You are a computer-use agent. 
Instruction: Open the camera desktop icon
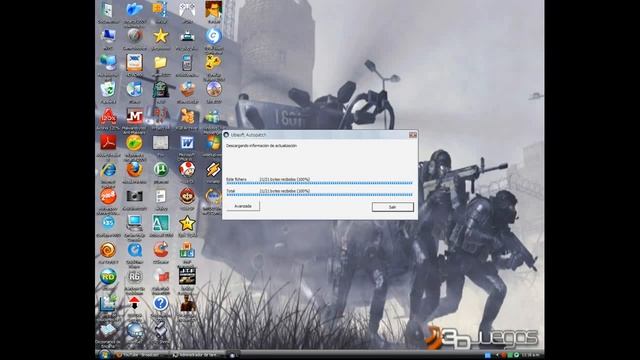tap(134, 196)
